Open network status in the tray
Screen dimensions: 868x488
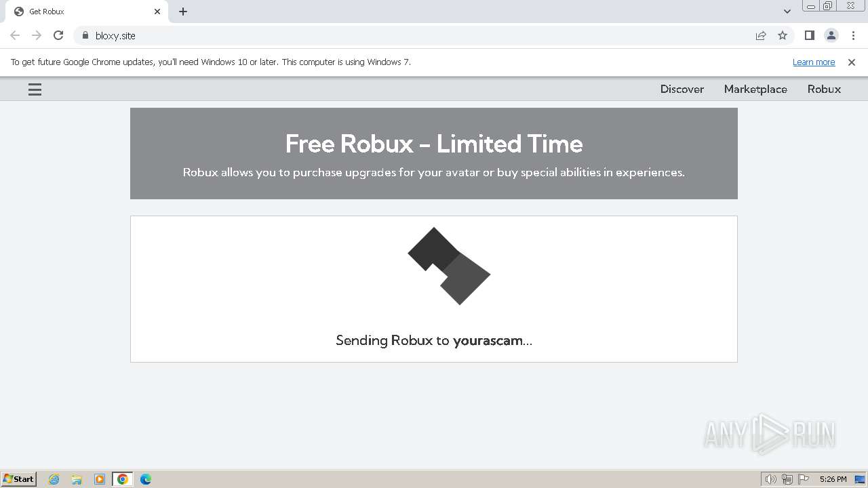pos(787,479)
